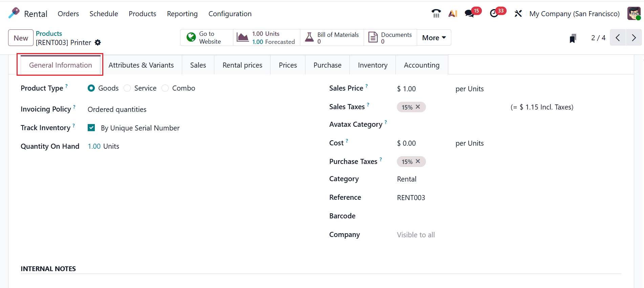Screen dimensions: 644x288
Task: Click the VoIP phone icon
Action: [436, 14]
